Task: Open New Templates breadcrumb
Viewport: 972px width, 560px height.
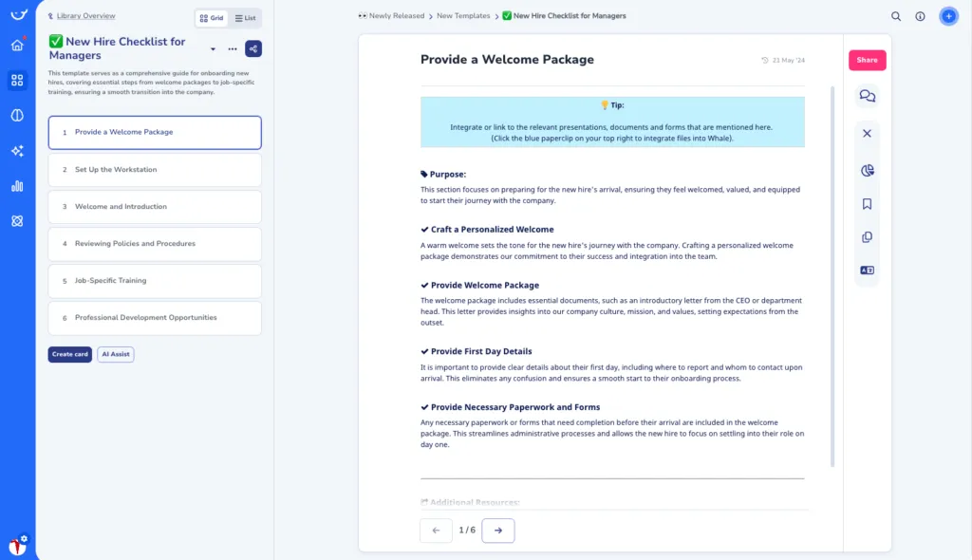Action: tap(463, 15)
